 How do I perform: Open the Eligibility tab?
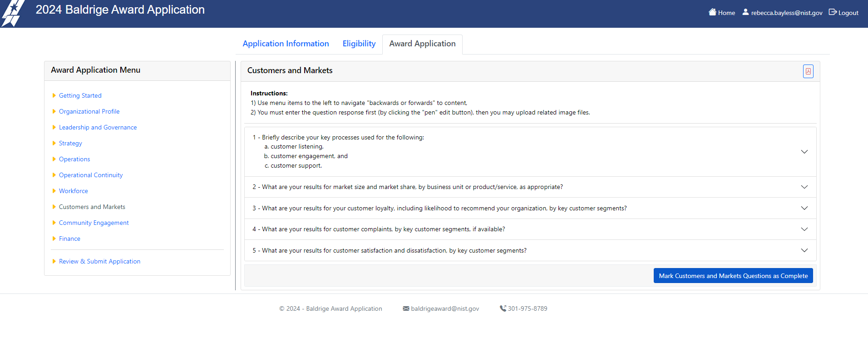coord(359,44)
